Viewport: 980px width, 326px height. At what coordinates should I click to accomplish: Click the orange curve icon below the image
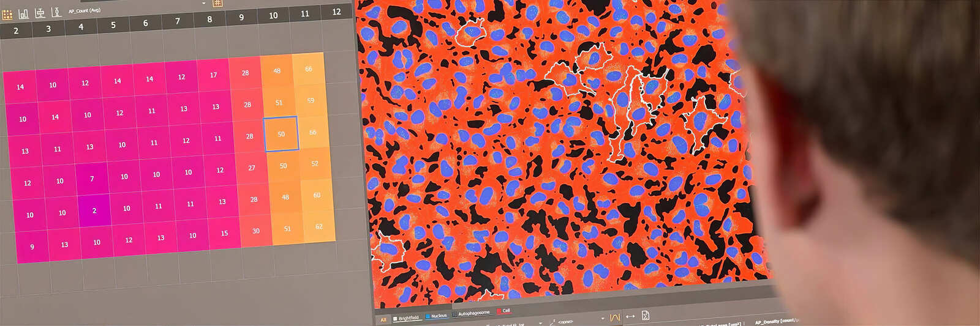[615, 317]
